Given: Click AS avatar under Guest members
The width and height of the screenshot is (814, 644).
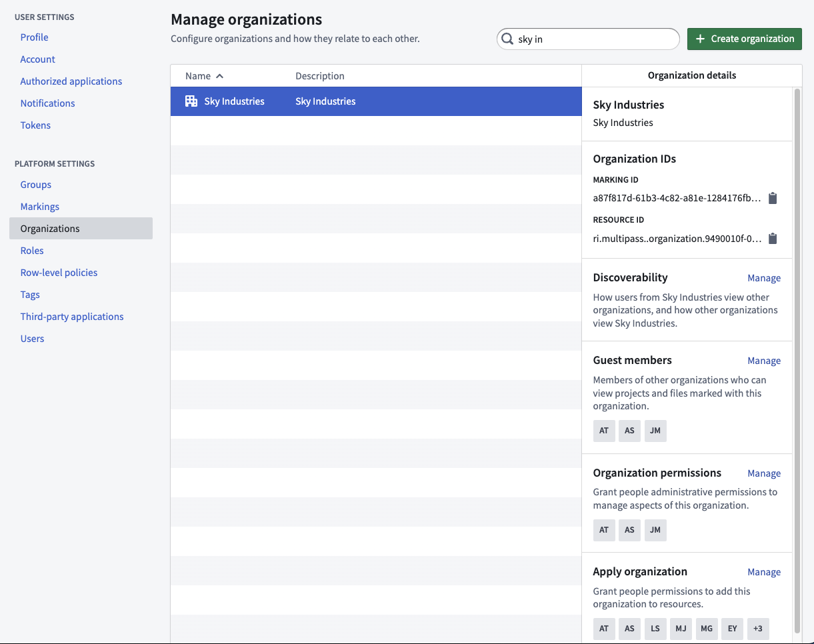Looking at the screenshot, I should [x=629, y=431].
